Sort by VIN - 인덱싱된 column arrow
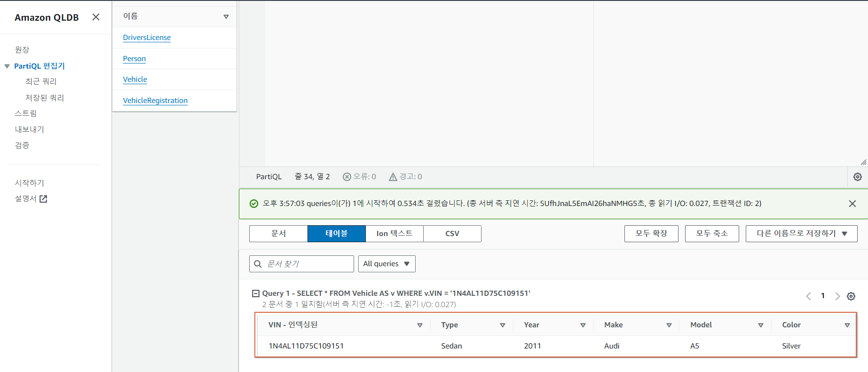 coord(420,325)
